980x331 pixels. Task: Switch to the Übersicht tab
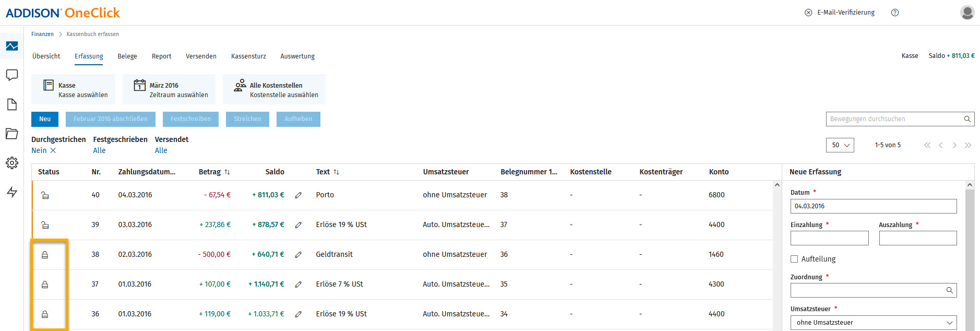(46, 56)
